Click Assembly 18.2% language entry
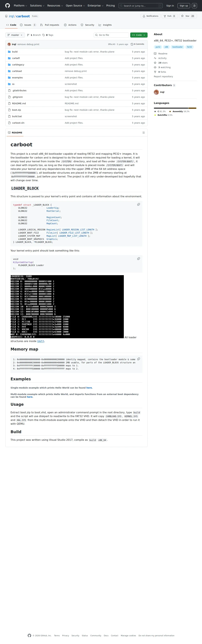The image size is (202, 644). pyautogui.click(x=179, y=111)
